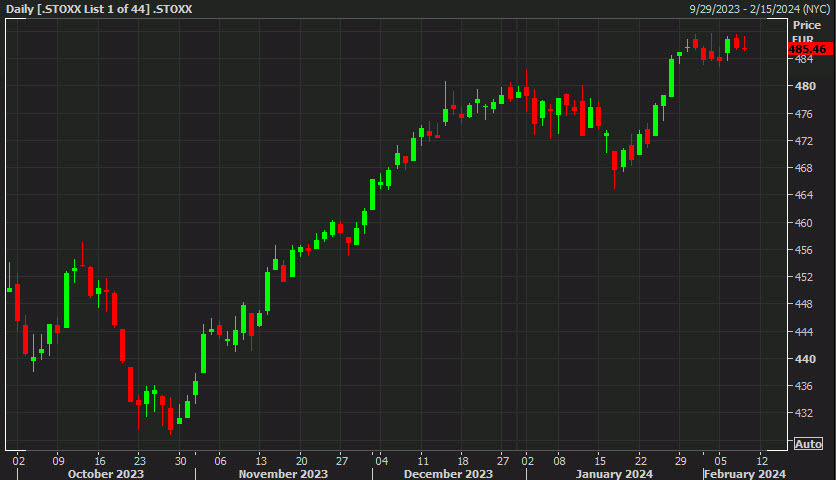Click the 23 date tick in October
Viewport: 836px width, 480px height.
(x=140, y=461)
